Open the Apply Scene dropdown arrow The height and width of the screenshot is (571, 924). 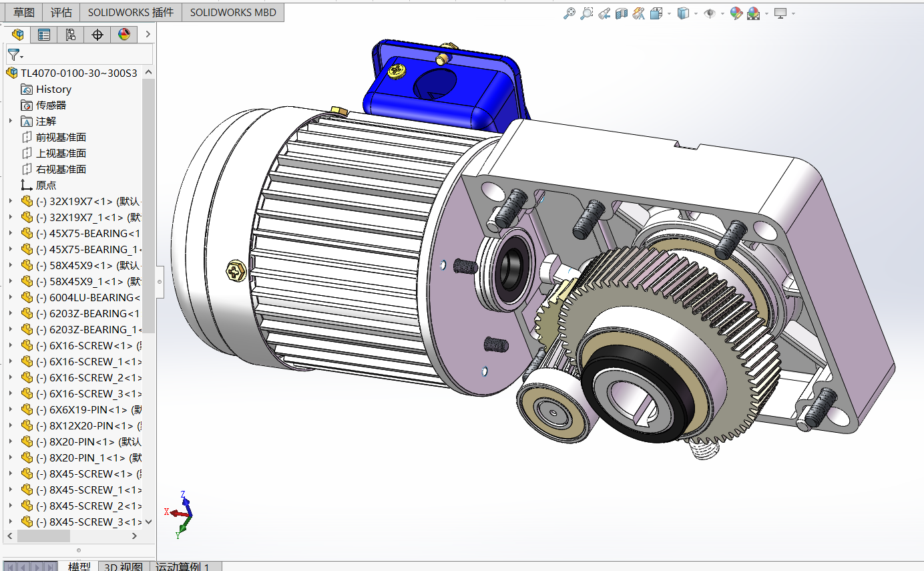(766, 13)
